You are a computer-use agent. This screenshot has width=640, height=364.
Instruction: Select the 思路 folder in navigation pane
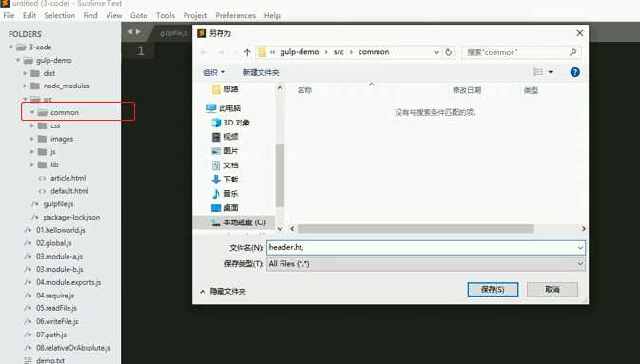[225, 88]
